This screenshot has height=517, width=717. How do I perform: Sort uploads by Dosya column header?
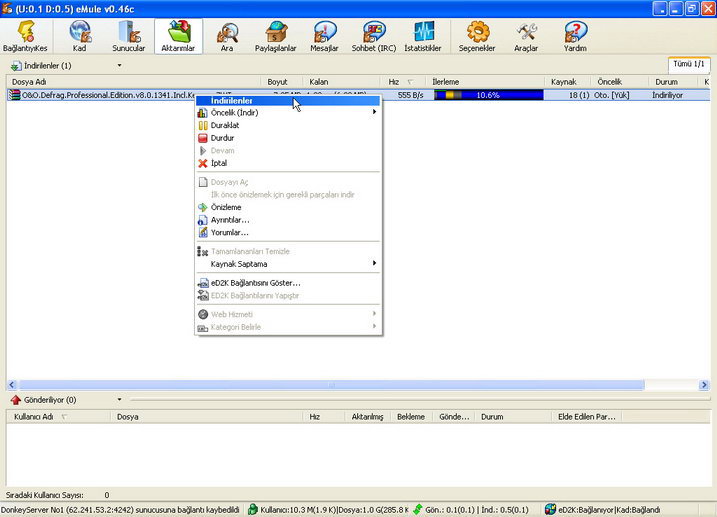point(207,417)
